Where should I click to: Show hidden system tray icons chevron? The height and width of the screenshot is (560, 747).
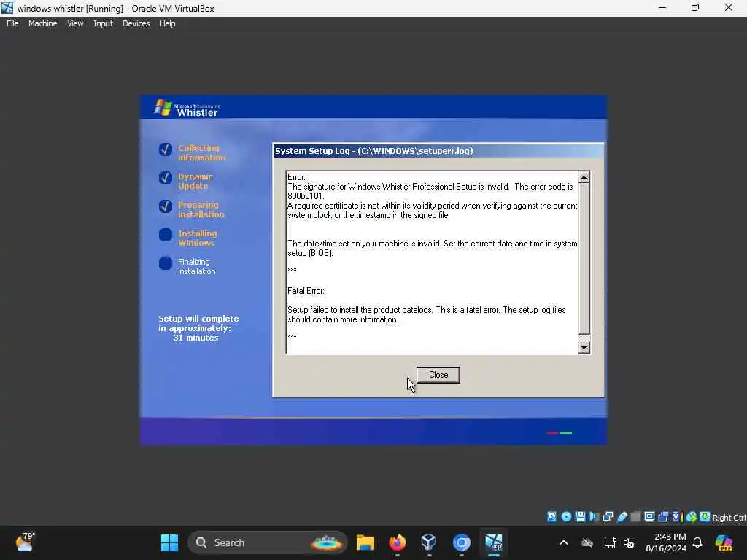pyautogui.click(x=564, y=542)
